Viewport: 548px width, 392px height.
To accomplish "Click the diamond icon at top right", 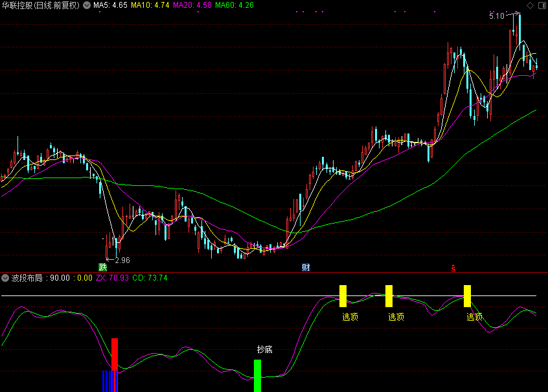I will coord(530,5).
